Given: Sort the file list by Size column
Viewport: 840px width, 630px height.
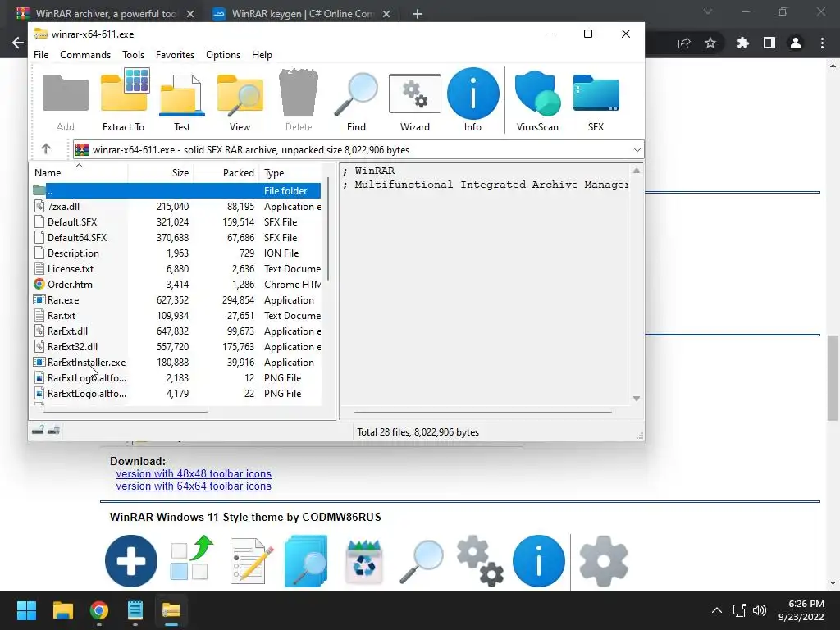Looking at the screenshot, I should (161, 172).
